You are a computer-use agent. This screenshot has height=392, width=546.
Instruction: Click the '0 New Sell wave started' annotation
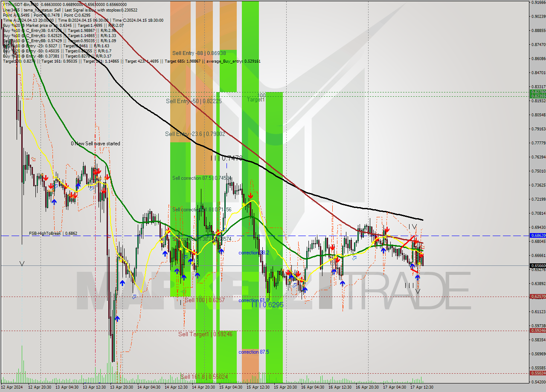(x=96, y=144)
